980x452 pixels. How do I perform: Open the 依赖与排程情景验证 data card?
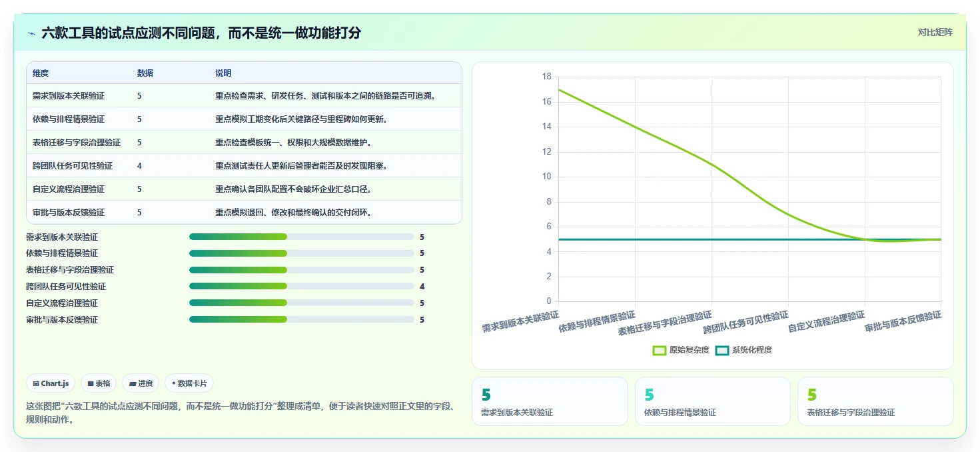[x=713, y=401]
